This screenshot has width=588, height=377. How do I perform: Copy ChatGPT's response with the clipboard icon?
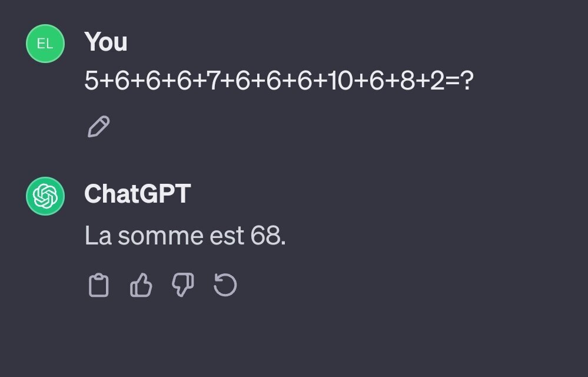(x=98, y=286)
